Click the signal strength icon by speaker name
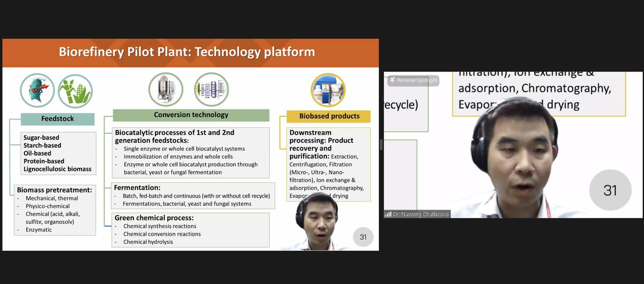Image resolution: width=644 pixels, height=284 pixels. [388, 214]
